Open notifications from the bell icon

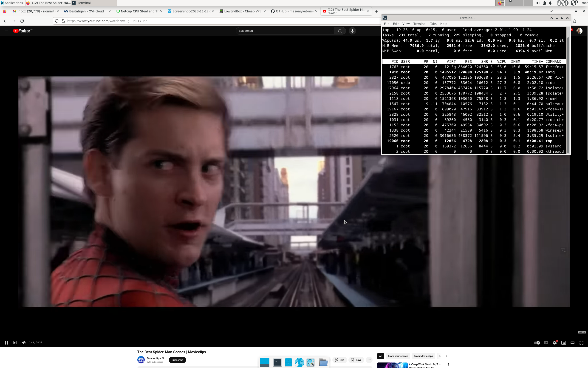coord(551,3)
